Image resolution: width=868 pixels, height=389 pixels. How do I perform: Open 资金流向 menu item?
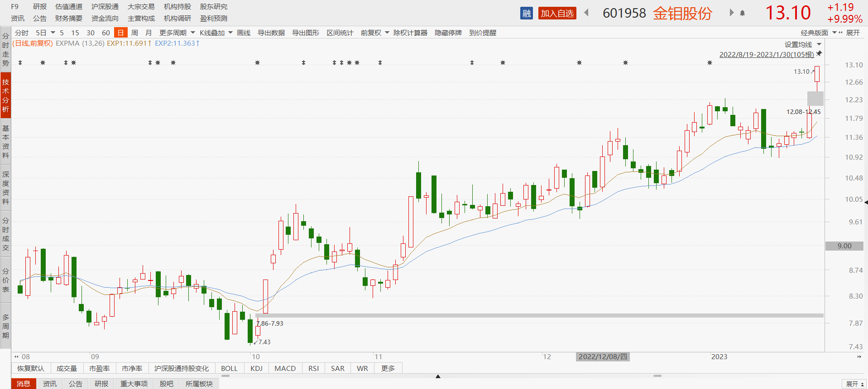(x=105, y=19)
